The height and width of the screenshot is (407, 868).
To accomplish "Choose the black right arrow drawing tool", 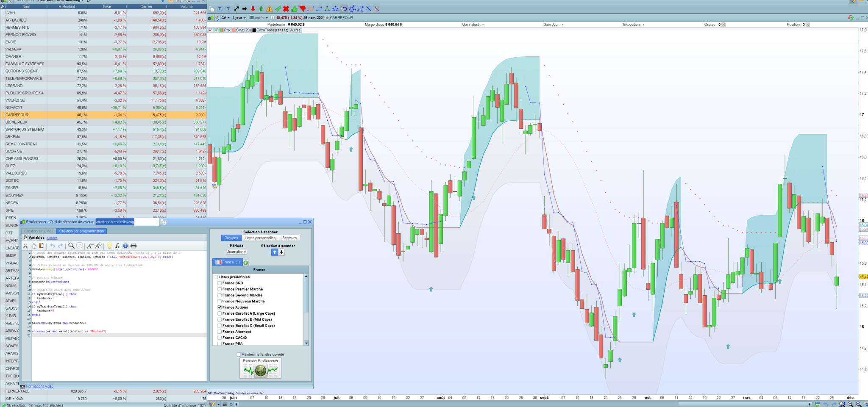I will click(x=245, y=9).
